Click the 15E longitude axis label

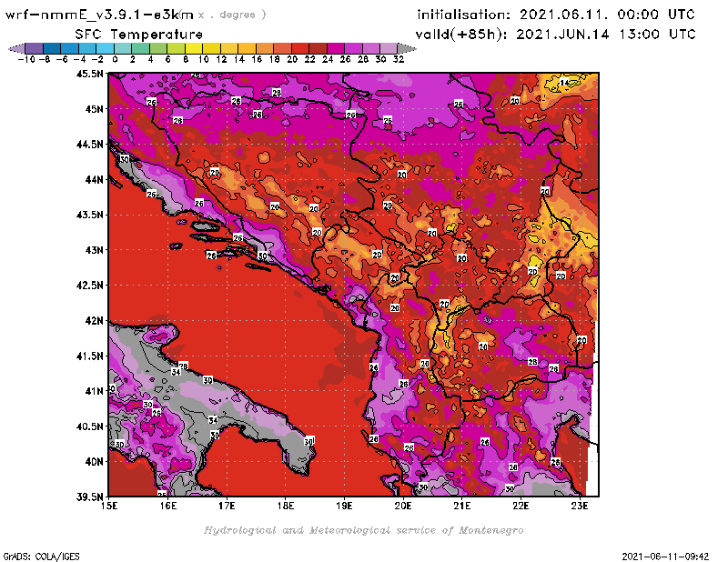point(109,506)
